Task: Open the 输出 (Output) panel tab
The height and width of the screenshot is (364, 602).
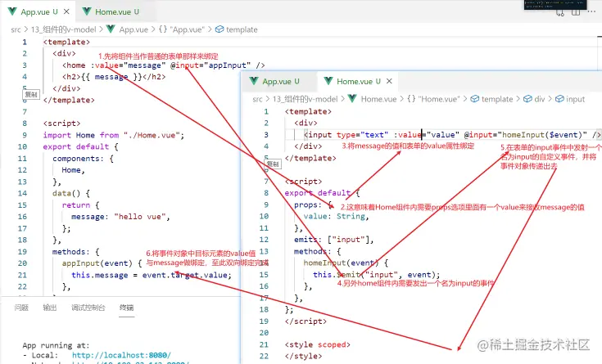Action: (x=50, y=308)
